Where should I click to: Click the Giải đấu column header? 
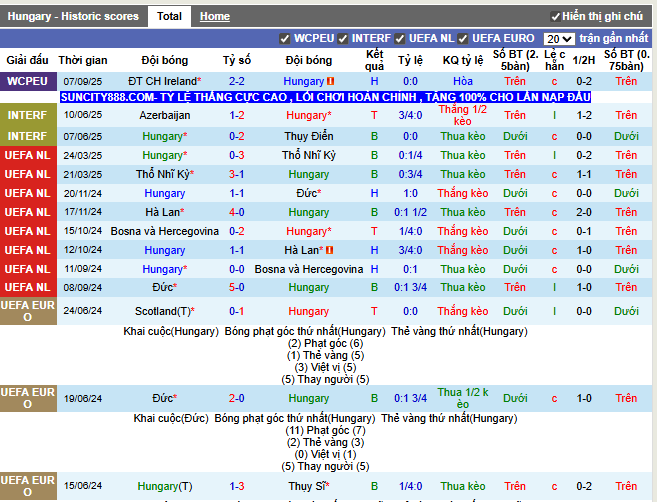coord(28,60)
